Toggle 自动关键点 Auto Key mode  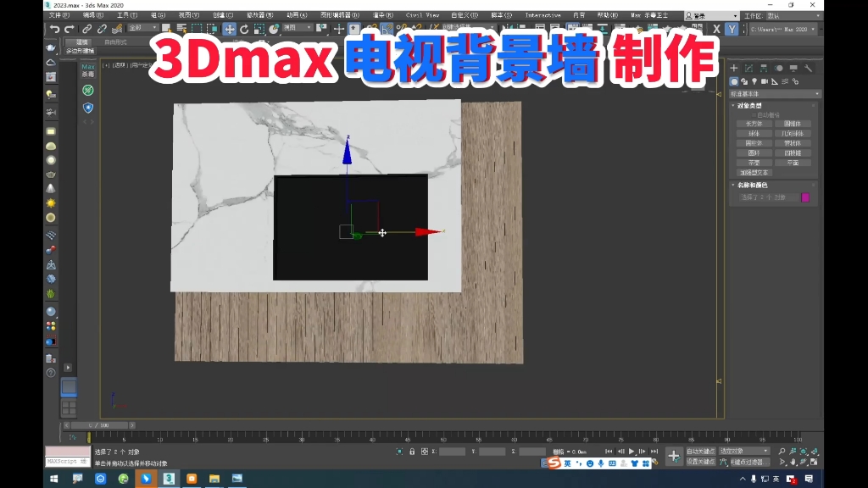[701, 451]
